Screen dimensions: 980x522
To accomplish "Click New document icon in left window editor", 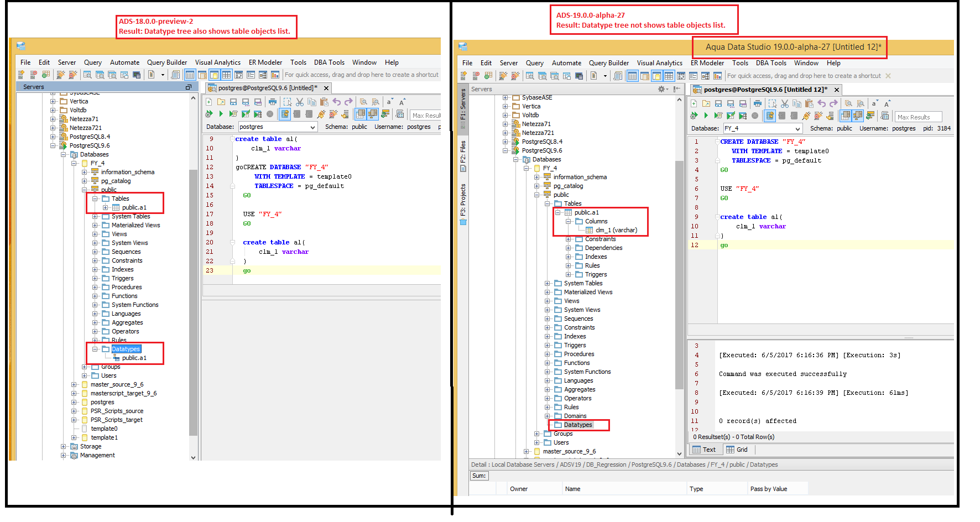I will point(209,102).
